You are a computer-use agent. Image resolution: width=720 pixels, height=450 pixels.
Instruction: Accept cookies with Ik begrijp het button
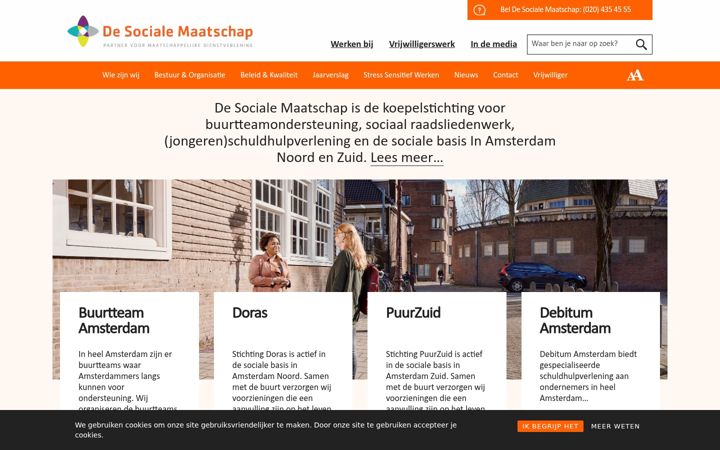click(x=550, y=426)
